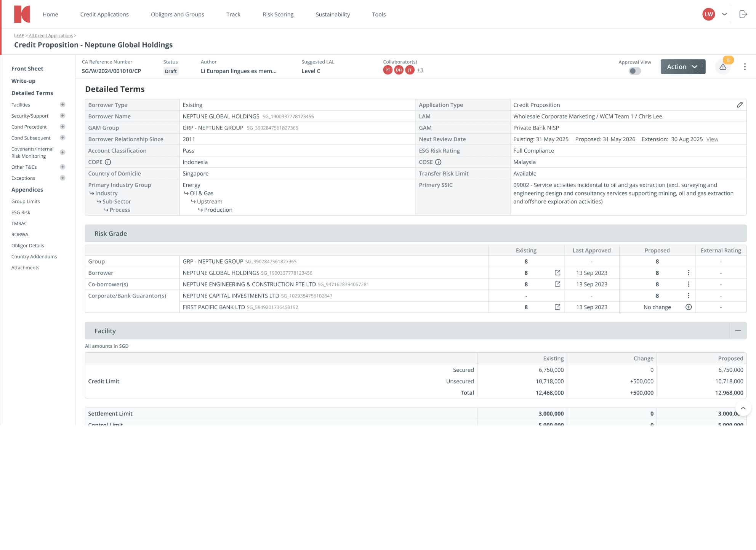Viewport: 756px width, 550px height.
Task: Click scroll-to-top round button
Action: click(743, 408)
